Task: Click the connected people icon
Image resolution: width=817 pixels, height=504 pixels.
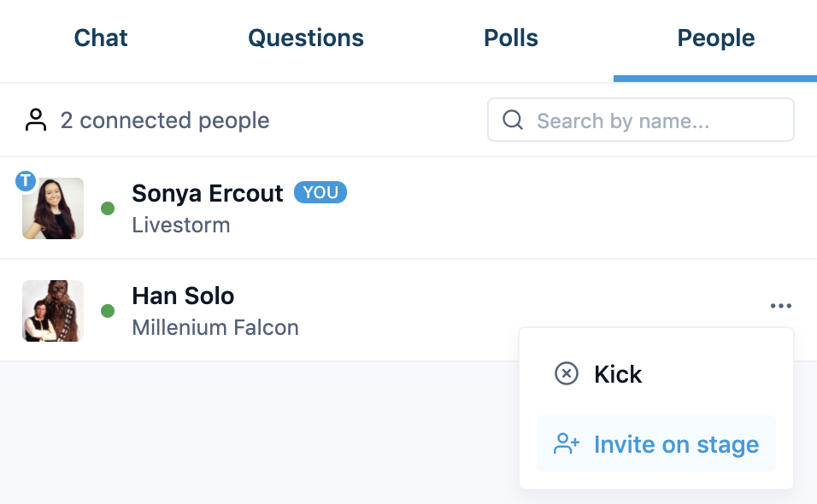Action: point(36,120)
